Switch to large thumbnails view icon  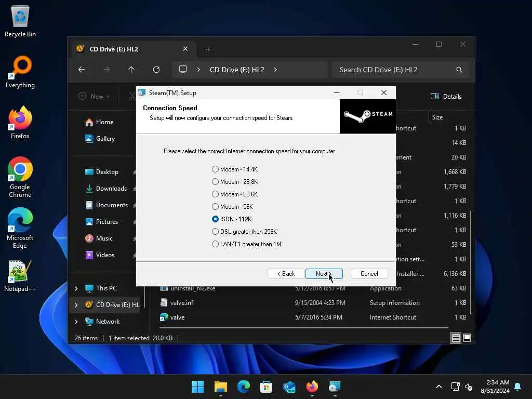click(x=467, y=338)
